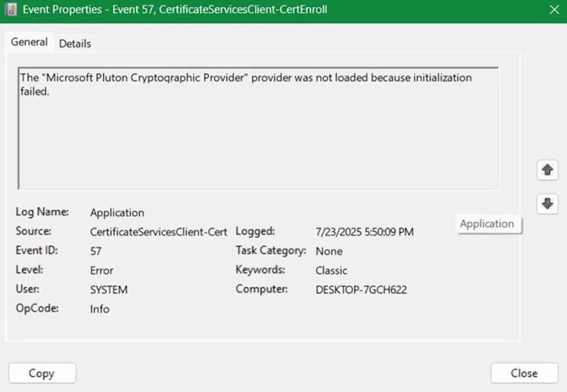Click the Level value Error

coord(101,271)
